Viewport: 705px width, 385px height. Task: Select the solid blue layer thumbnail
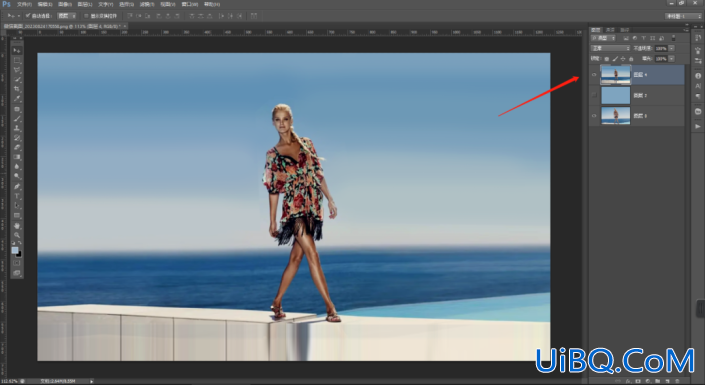point(616,95)
